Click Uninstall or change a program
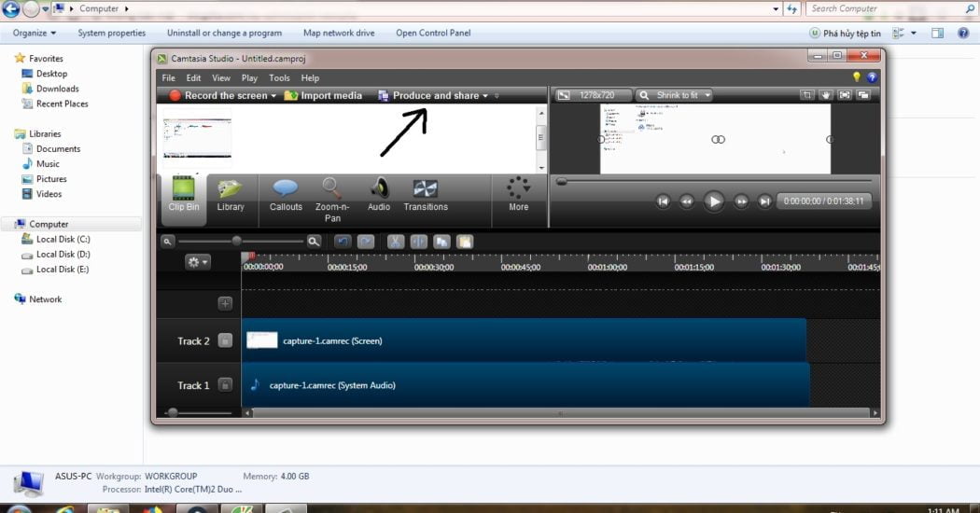Viewport: 980px width, 513px height. [x=224, y=34]
